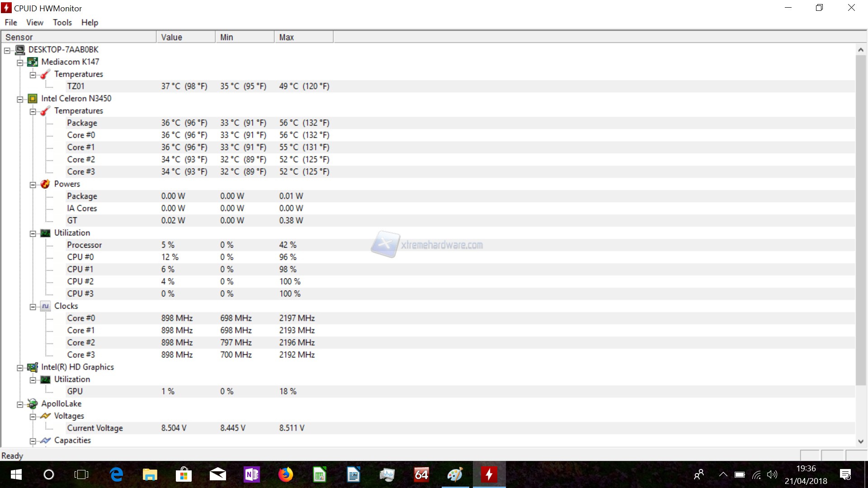The height and width of the screenshot is (488, 868).
Task: Open the Tools menu
Action: [62, 23]
